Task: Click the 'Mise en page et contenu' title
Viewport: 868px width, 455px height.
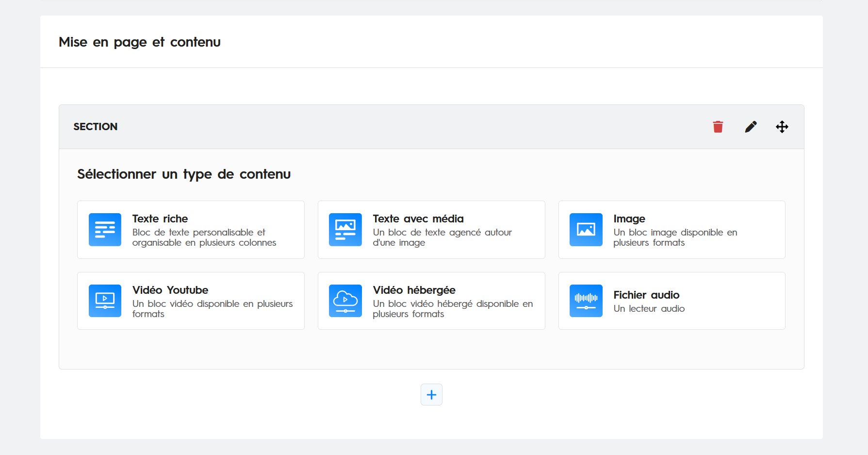Action: pos(140,42)
